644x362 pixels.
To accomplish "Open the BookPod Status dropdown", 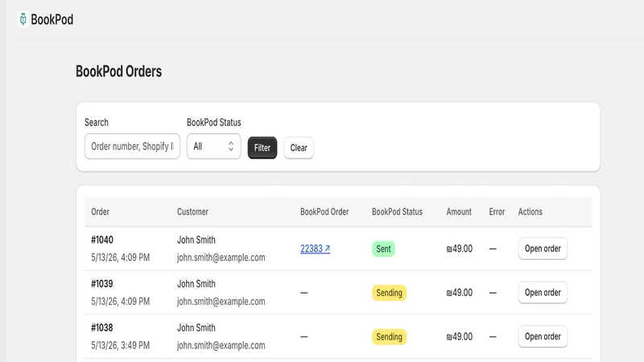I will click(x=213, y=146).
